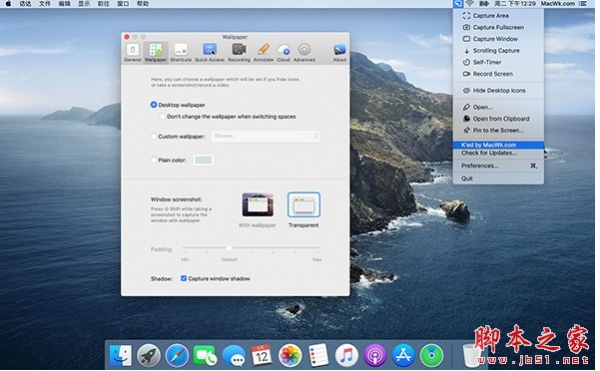Open the About tab
Viewport: 600px width, 371px height.
point(339,52)
